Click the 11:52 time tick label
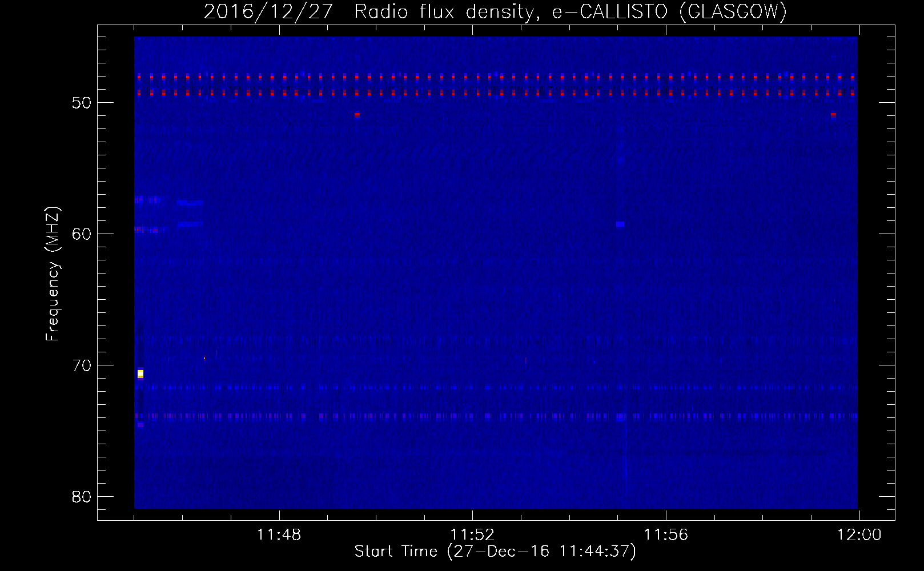This screenshot has height=571, width=924. [x=472, y=535]
